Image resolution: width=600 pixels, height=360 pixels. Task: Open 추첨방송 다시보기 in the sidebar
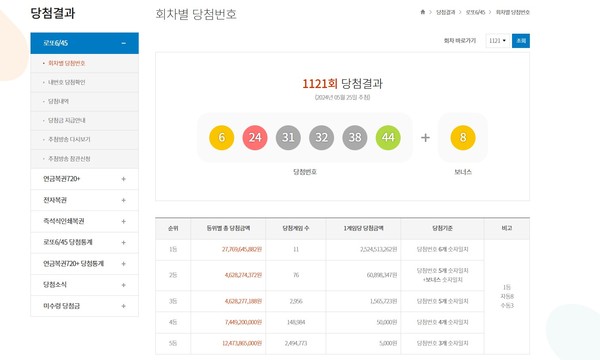click(69, 139)
